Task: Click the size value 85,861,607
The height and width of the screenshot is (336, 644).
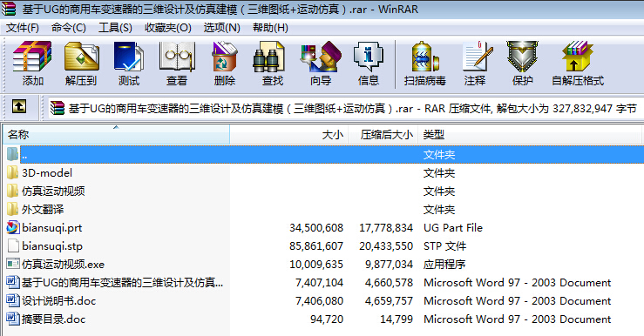Action: [x=316, y=245]
